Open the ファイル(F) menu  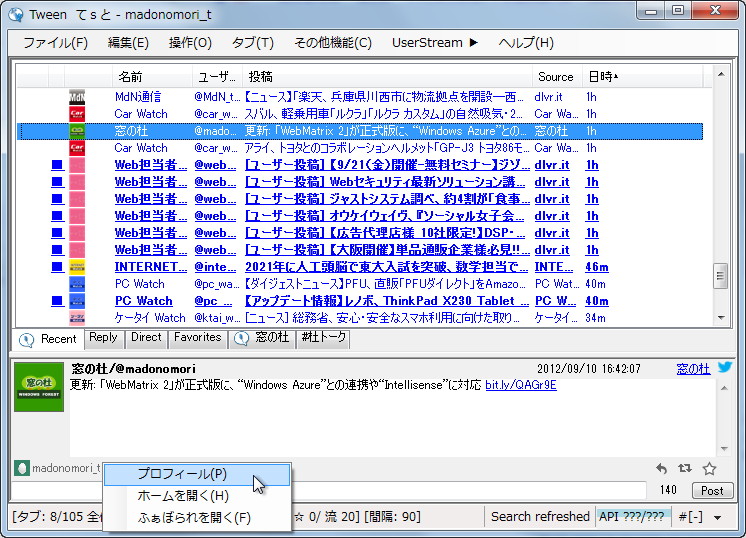point(55,43)
